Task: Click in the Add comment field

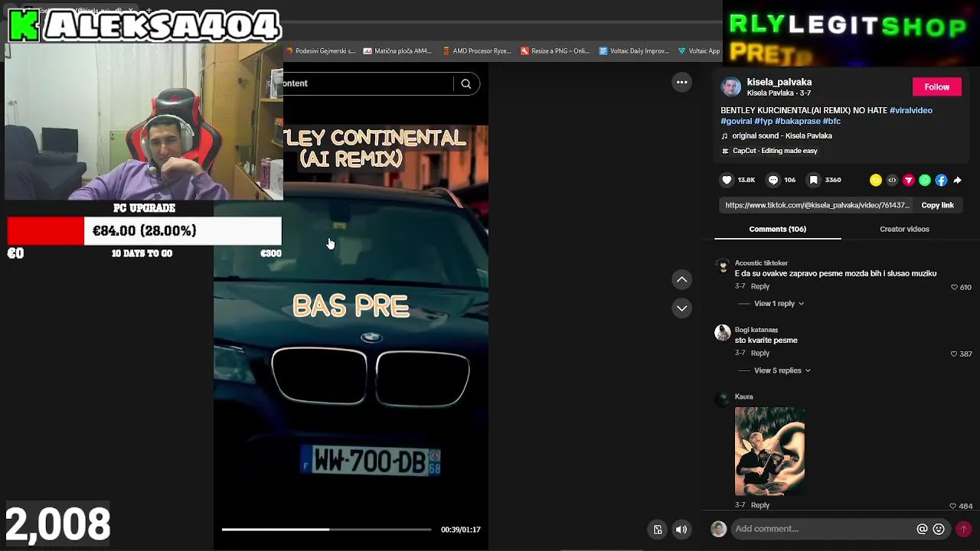Action: point(823,529)
